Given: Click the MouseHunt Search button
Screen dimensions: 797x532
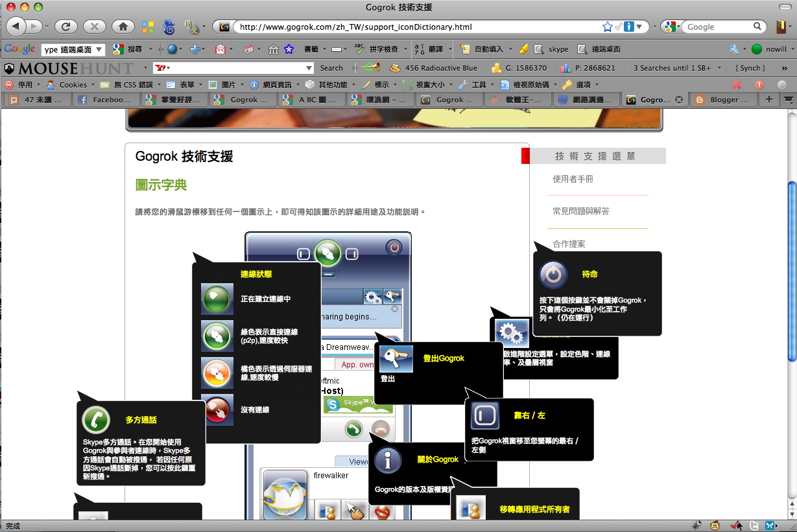Looking at the screenshot, I should click(x=331, y=67).
